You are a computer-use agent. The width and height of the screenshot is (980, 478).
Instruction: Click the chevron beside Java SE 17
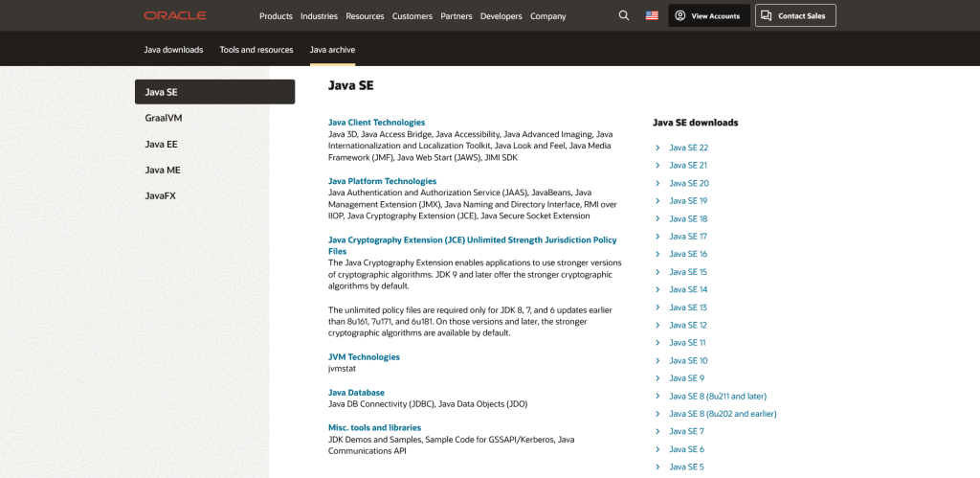(657, 237)
